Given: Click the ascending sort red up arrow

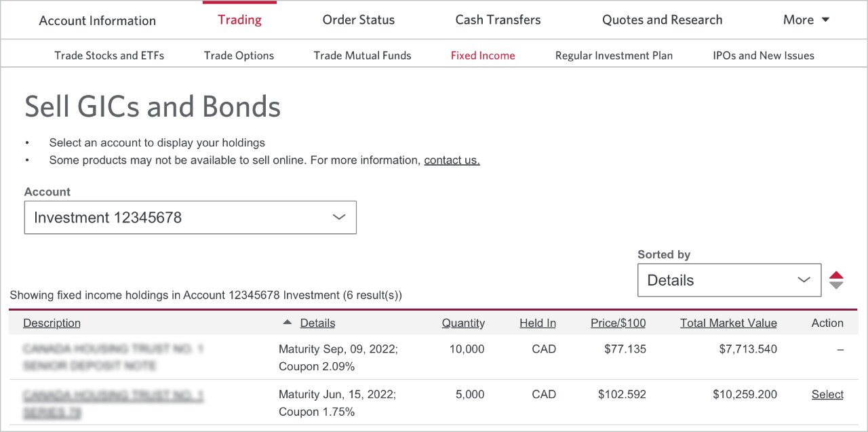Looking at the screenshot, I should pyautogui.click(x=836, y=275).
